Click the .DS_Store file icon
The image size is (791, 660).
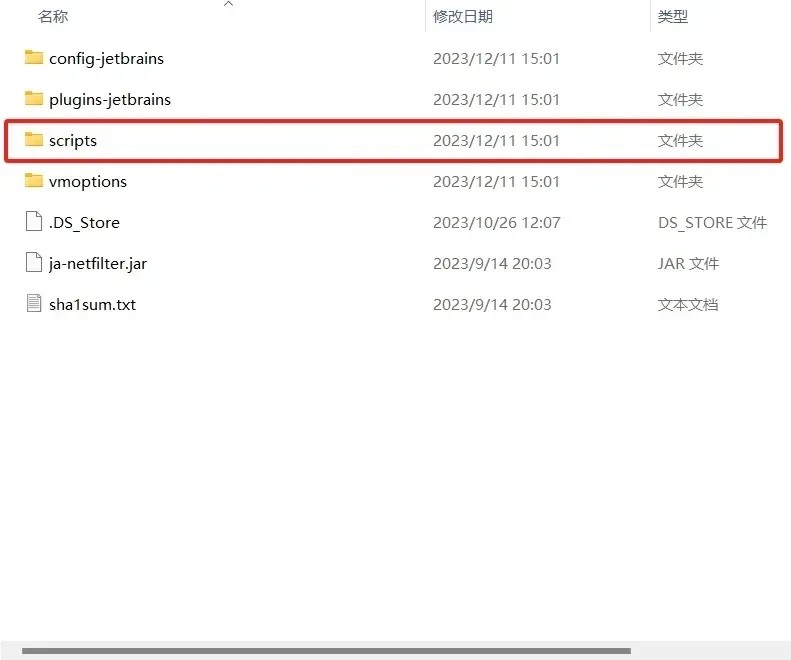point(34,222)
